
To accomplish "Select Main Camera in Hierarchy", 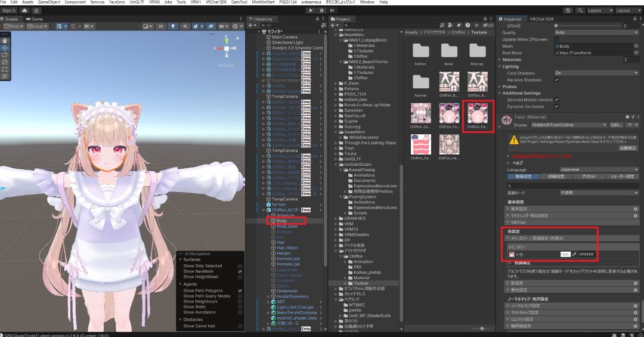I will pos(284,37).
